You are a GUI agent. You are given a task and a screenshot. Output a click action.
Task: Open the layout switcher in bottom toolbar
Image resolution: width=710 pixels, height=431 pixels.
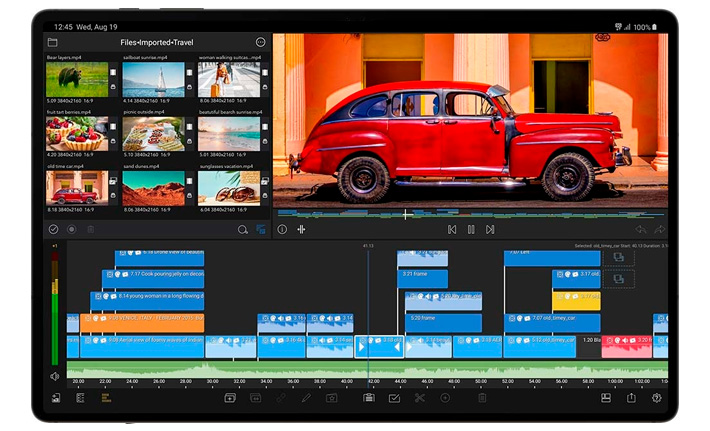tap(605, 398)
